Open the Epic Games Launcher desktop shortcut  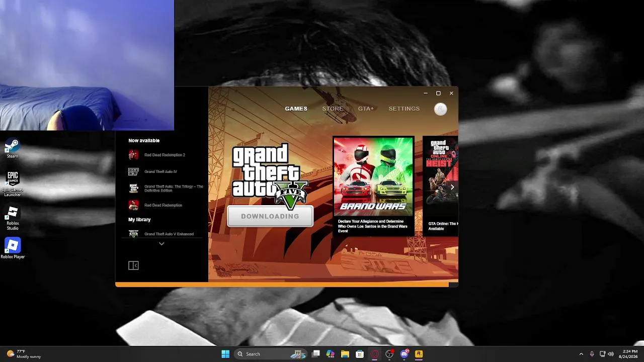[x=13, y=184]
